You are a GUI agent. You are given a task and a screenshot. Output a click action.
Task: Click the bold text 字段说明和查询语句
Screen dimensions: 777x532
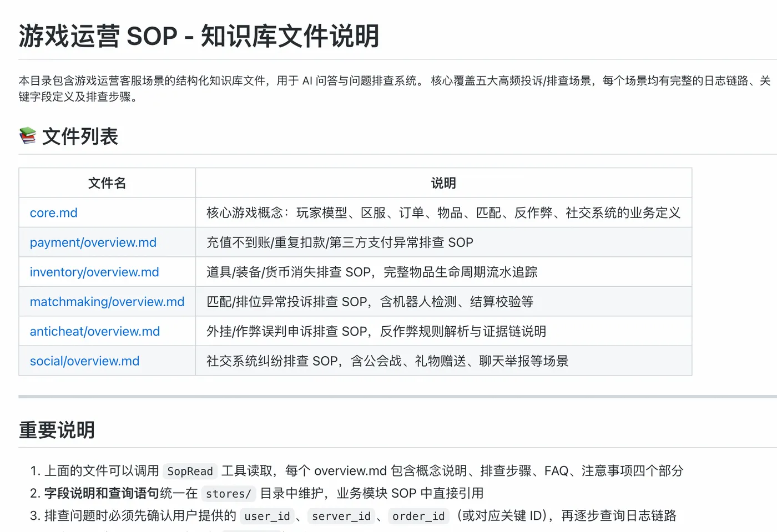point(102,493)
